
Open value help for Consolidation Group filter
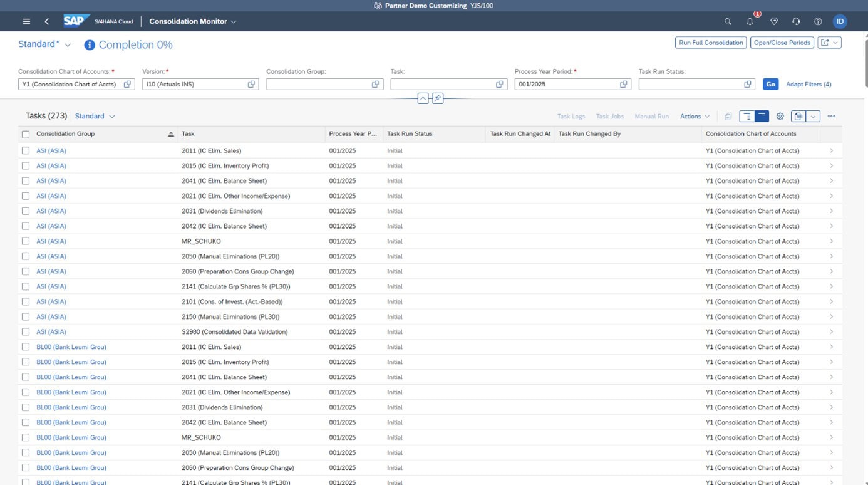[x=376, y=84]
